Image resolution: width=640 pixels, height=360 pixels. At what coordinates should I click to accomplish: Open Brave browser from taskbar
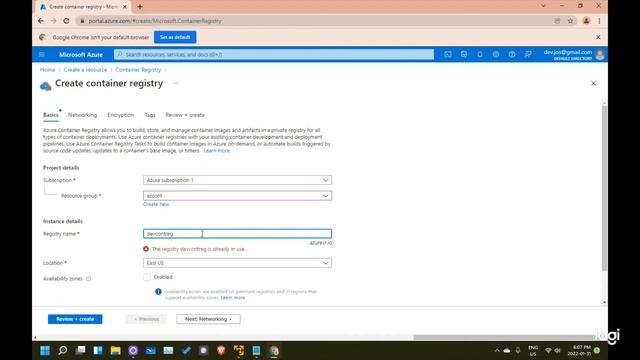[221, 350]
